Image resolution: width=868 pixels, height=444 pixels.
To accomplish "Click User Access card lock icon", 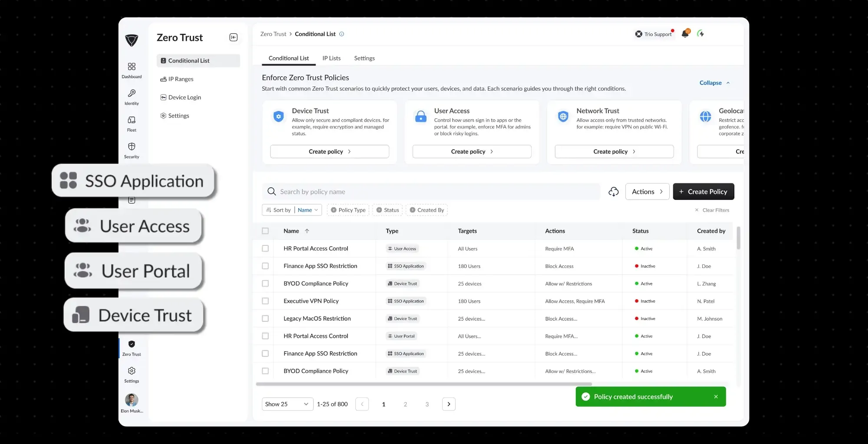I will [421, 116].
